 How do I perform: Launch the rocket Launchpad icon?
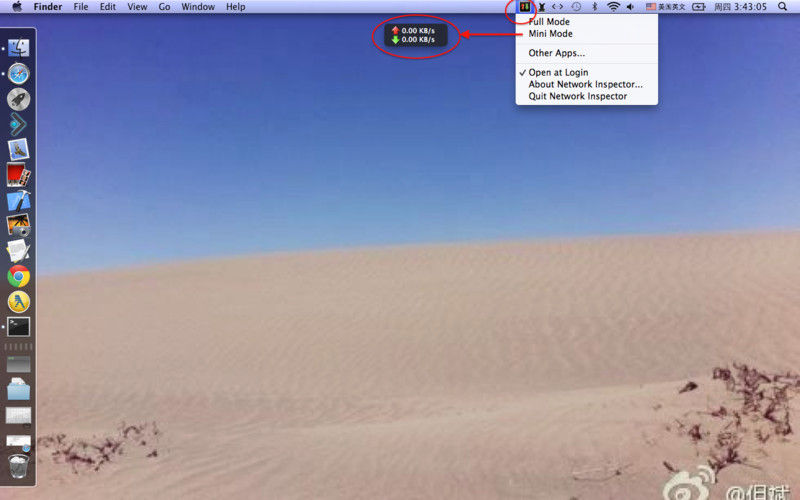point(18,99)
